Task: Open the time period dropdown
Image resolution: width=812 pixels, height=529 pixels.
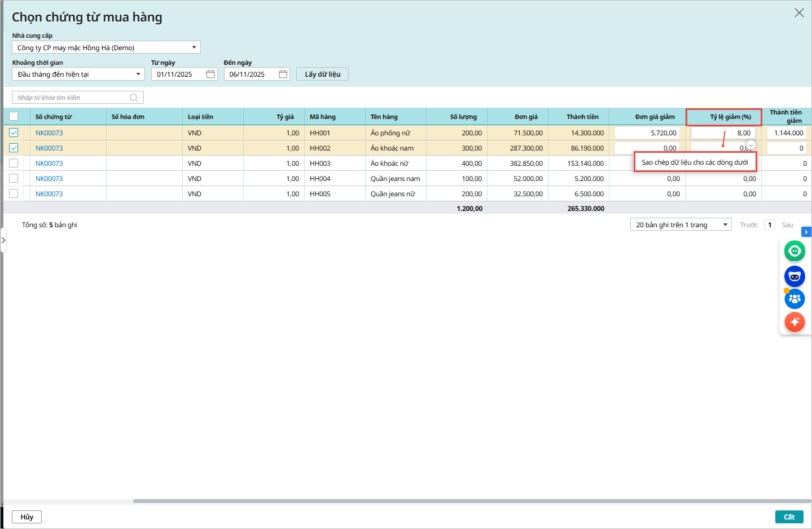Action: click(x=138, y=74)
